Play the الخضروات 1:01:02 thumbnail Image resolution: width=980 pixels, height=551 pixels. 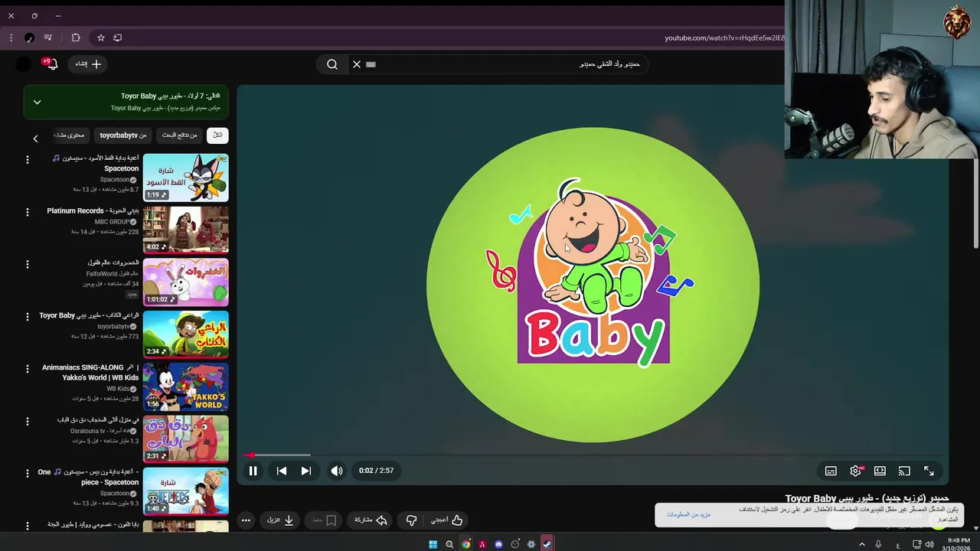[185, 282]
